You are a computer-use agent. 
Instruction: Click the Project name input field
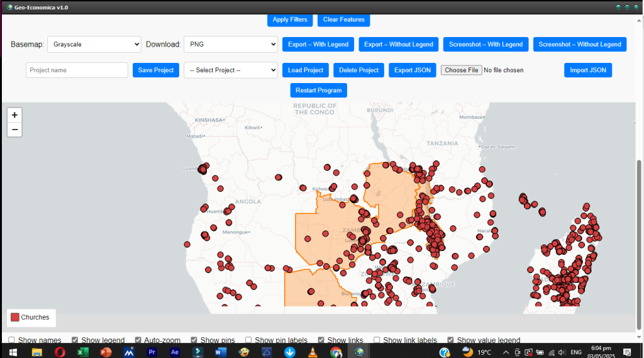(77, 70)
